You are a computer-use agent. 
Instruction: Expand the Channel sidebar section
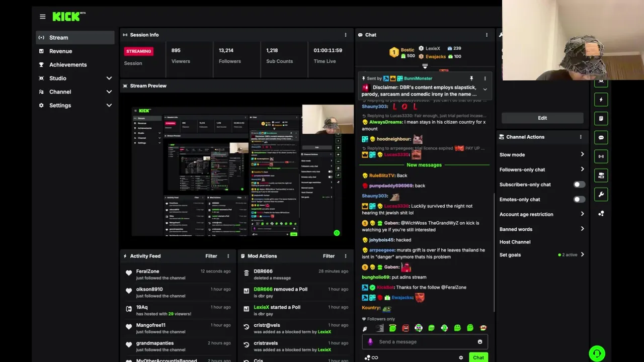click(x=109, y=92)
